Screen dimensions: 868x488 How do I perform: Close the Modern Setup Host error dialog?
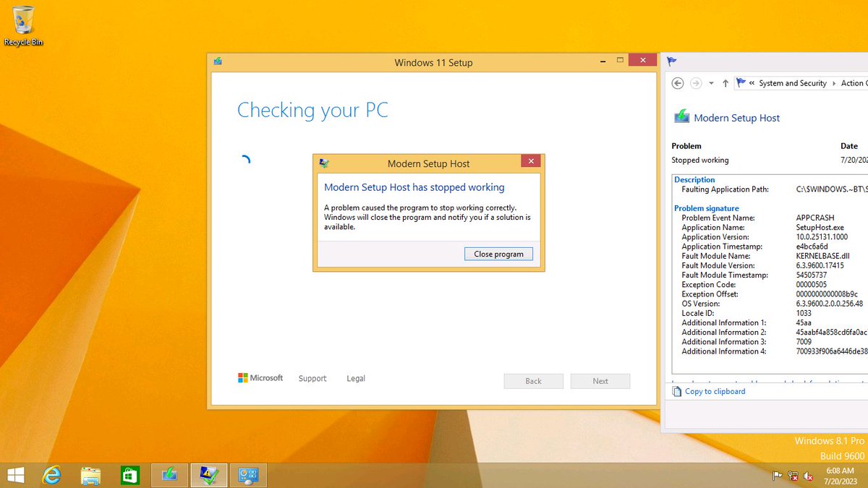531,161
